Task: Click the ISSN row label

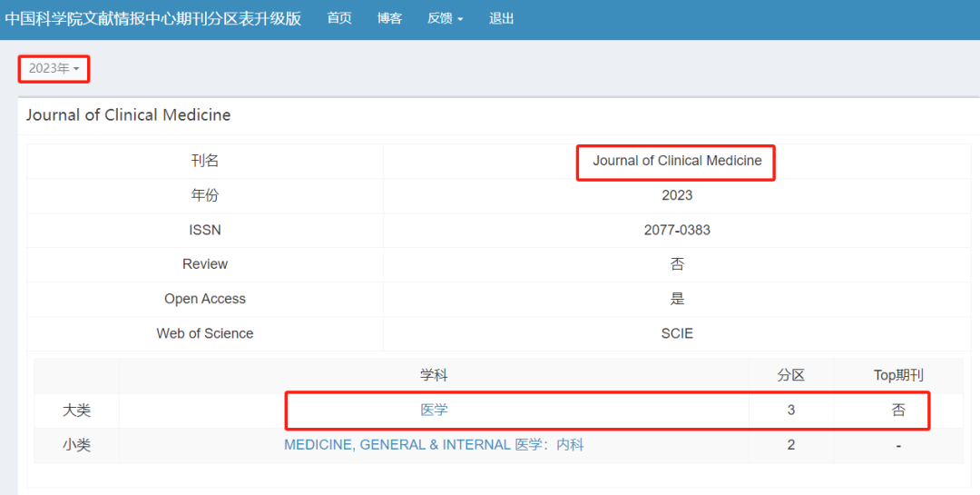Action: 205,231
